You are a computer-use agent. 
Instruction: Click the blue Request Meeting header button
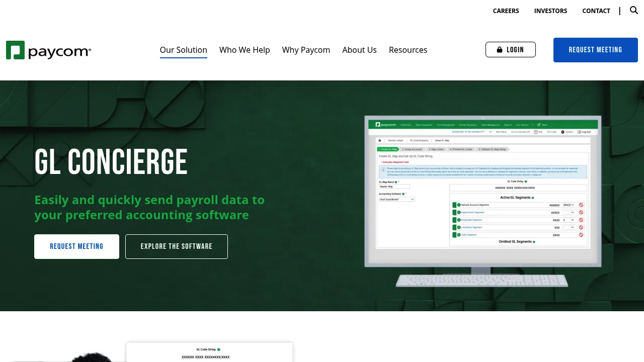[x=596, y=50]
